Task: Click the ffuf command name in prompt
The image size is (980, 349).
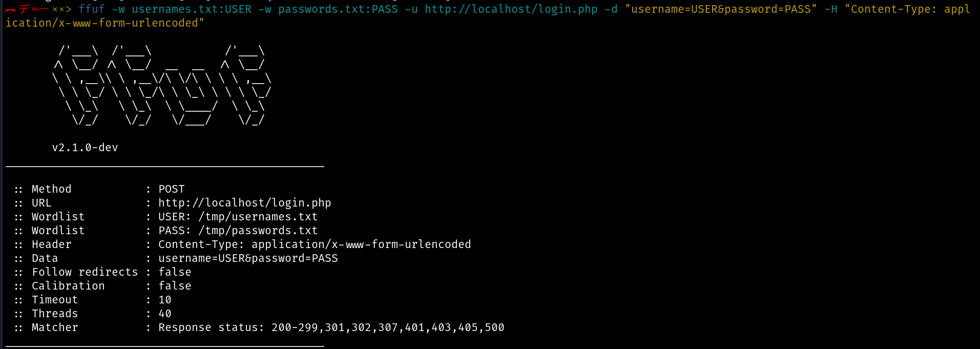Action: click(x=92, y=9)
